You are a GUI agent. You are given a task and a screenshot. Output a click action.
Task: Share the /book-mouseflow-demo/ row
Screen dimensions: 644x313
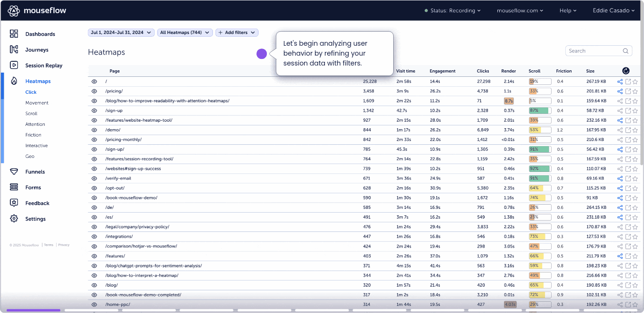click(x=620, y=198)
